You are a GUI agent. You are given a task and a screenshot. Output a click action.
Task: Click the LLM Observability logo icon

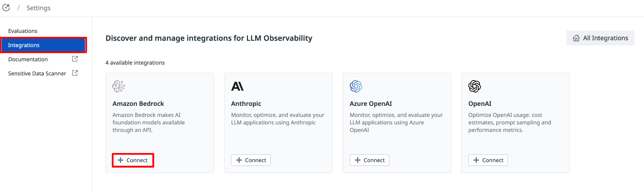pyautogui.click(x=6, y=8)
